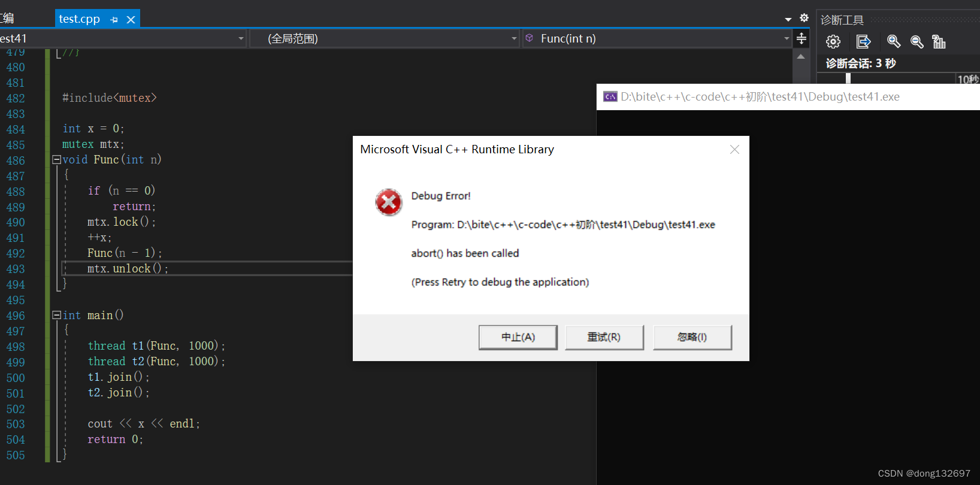
Task: Click the 'cout << x << endl;' line
Action: [x=144, y=424]
